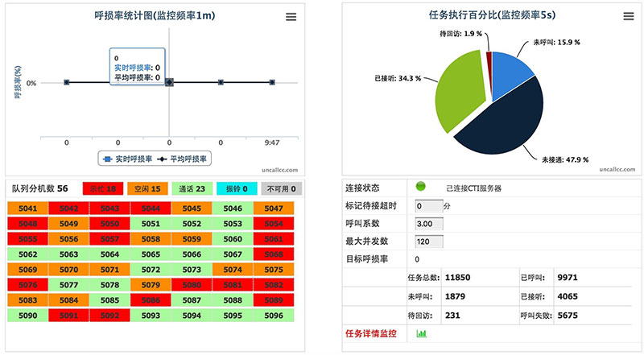Open the task percentage chart hamburger menu
The image size is (644, 355).
tap(628, 17)
